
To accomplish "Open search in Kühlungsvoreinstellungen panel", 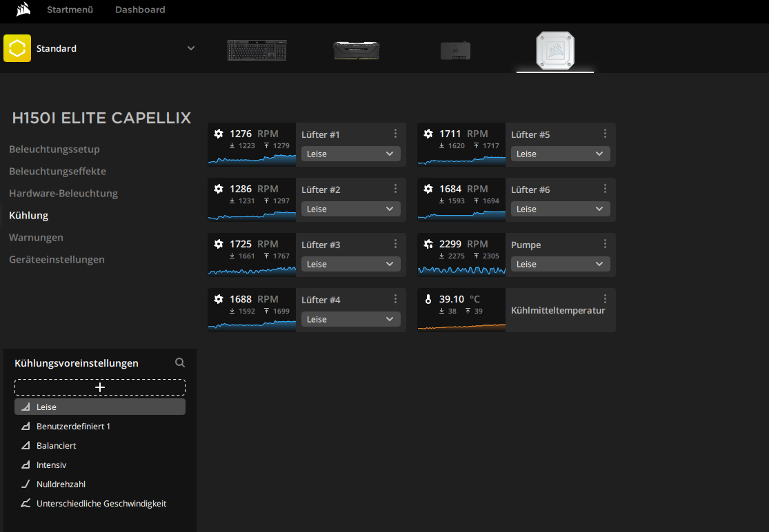I will pyautogui.click(x=180, y=362).
